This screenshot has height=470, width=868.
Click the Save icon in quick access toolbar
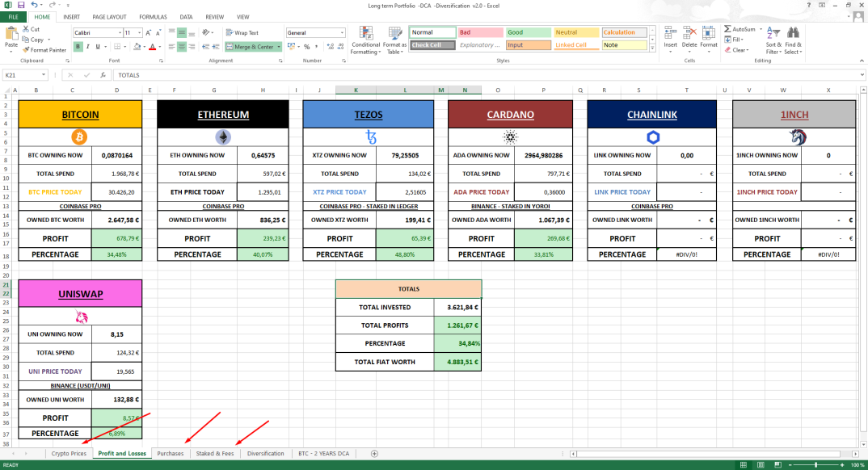coord(21,5)
